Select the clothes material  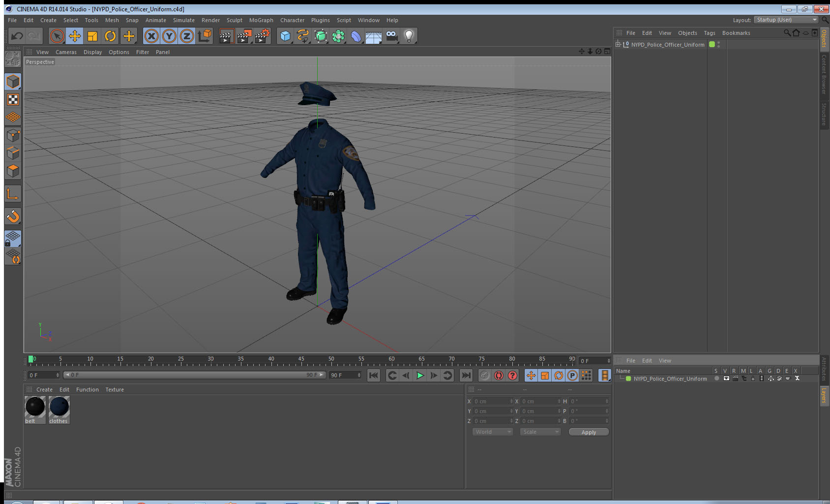point(59,410)
